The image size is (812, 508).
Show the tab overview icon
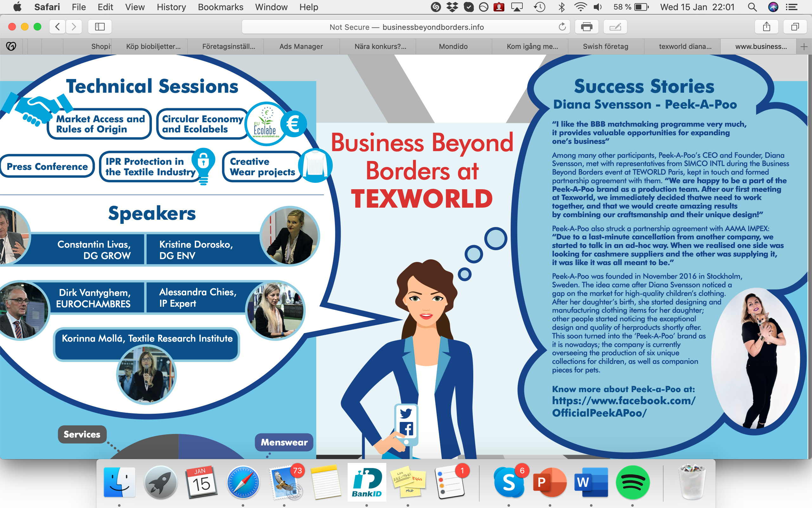pyautogui.click(x=795, y=27)
